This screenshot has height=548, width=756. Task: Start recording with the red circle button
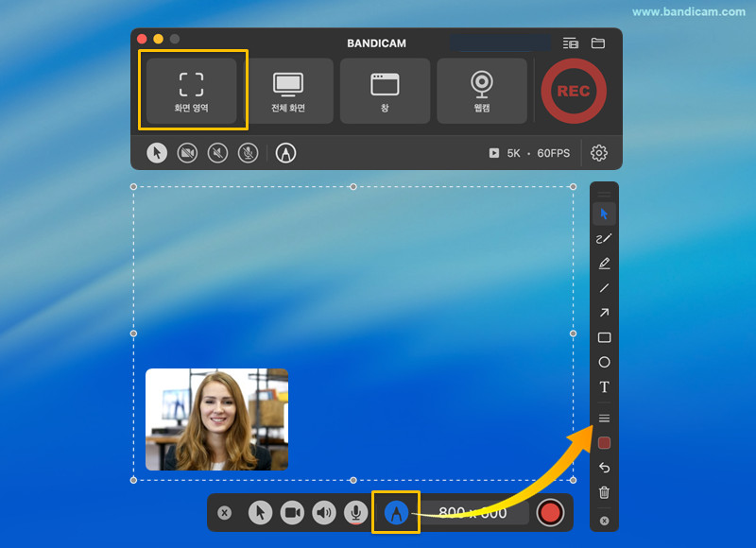pos(550,512)
